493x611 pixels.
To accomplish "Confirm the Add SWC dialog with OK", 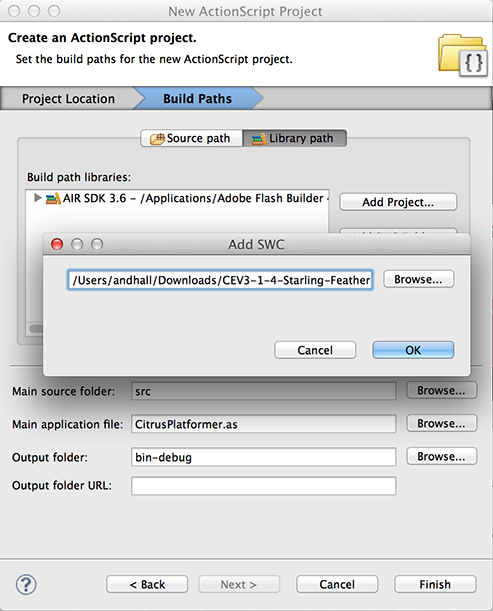I will (413, 350).
